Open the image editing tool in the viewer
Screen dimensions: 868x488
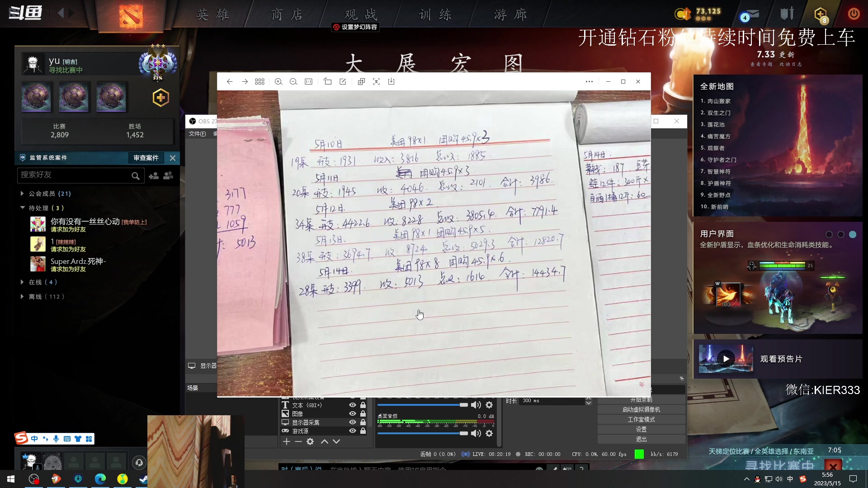343,81
